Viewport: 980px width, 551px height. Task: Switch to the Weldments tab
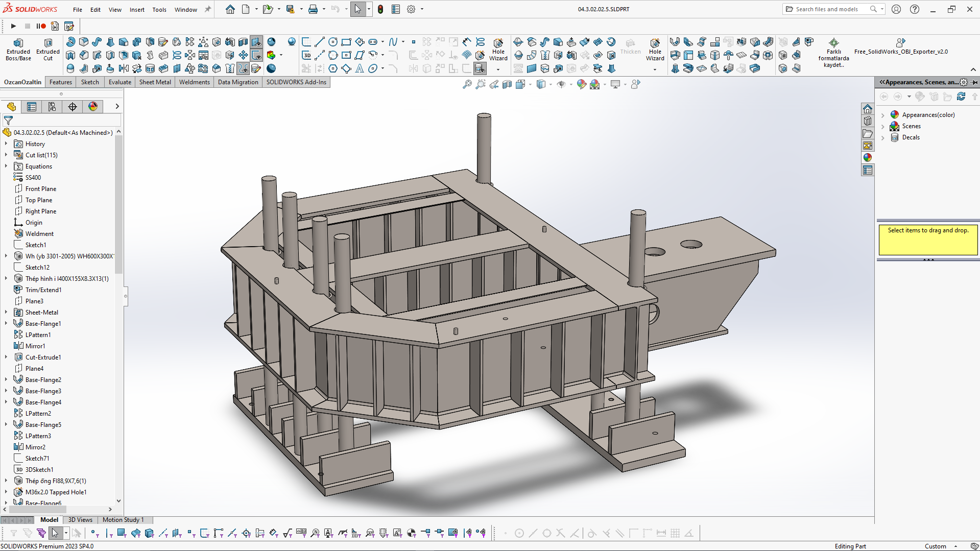click(x=194, y=82)
